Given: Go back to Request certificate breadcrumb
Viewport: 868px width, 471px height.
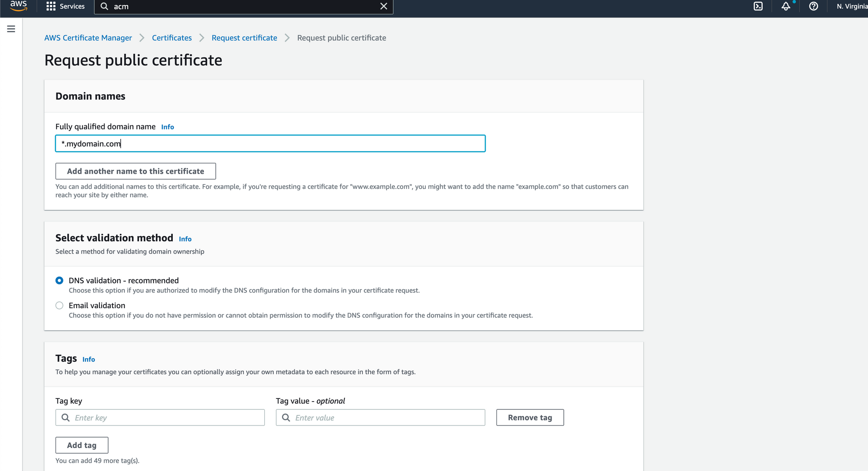Looking at the screenshot, I should pyautogui.click(x=244, y=38).
